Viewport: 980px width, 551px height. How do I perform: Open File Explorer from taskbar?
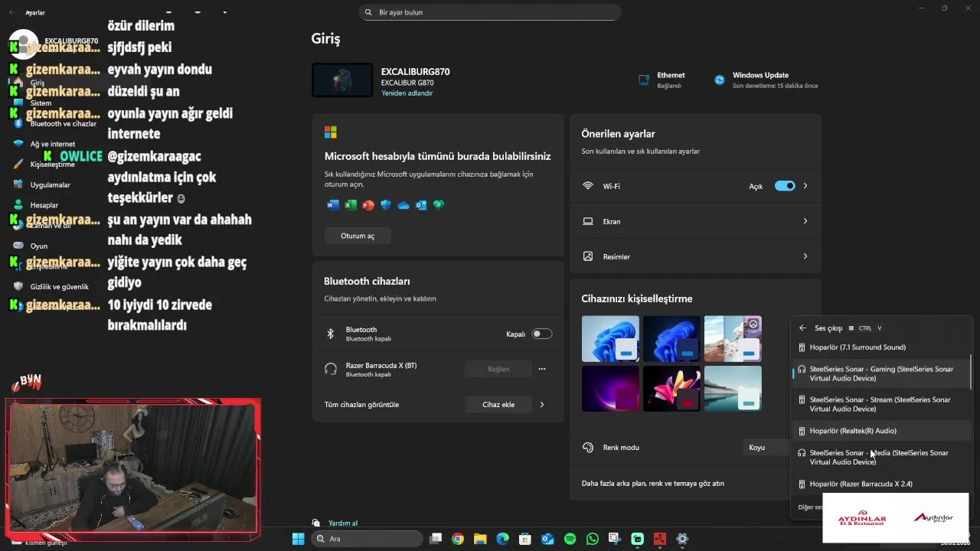point(480,539)
